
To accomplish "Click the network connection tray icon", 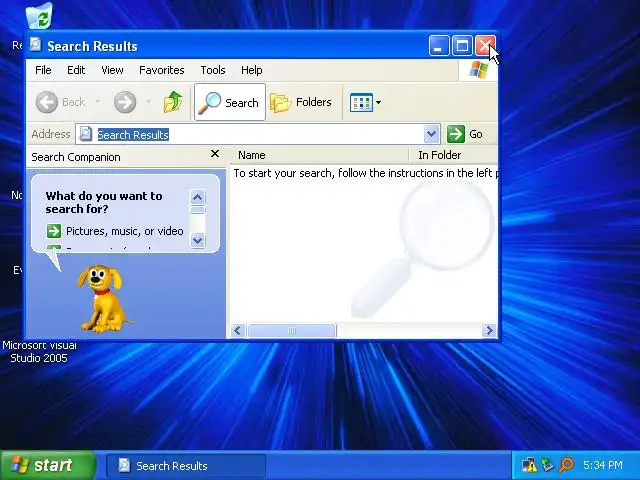I will [x=547, y=465].
